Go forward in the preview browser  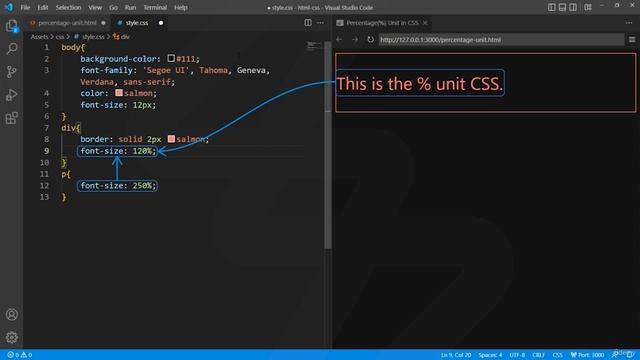(x=355, y=40)
